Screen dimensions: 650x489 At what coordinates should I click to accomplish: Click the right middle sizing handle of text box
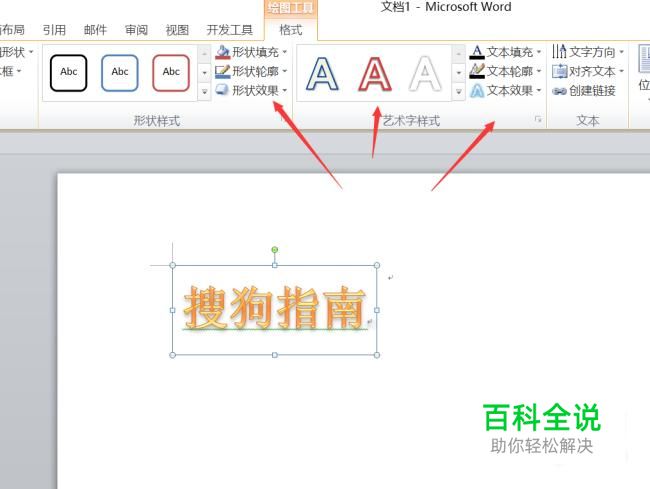[377, 310]
